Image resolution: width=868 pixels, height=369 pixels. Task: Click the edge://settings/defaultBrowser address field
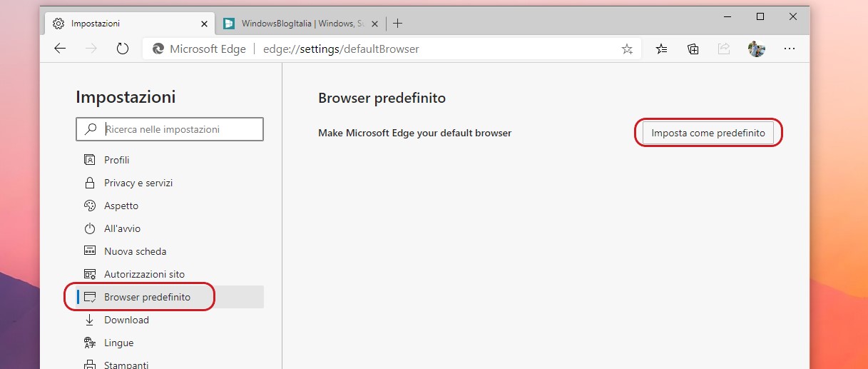[x=392, y=49]
